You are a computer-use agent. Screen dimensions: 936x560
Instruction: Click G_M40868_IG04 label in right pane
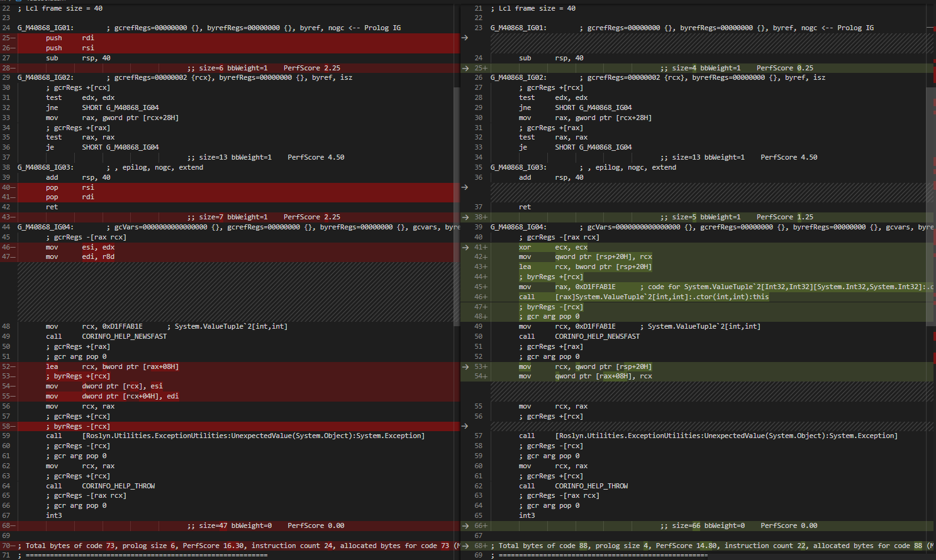coord(519,227)
